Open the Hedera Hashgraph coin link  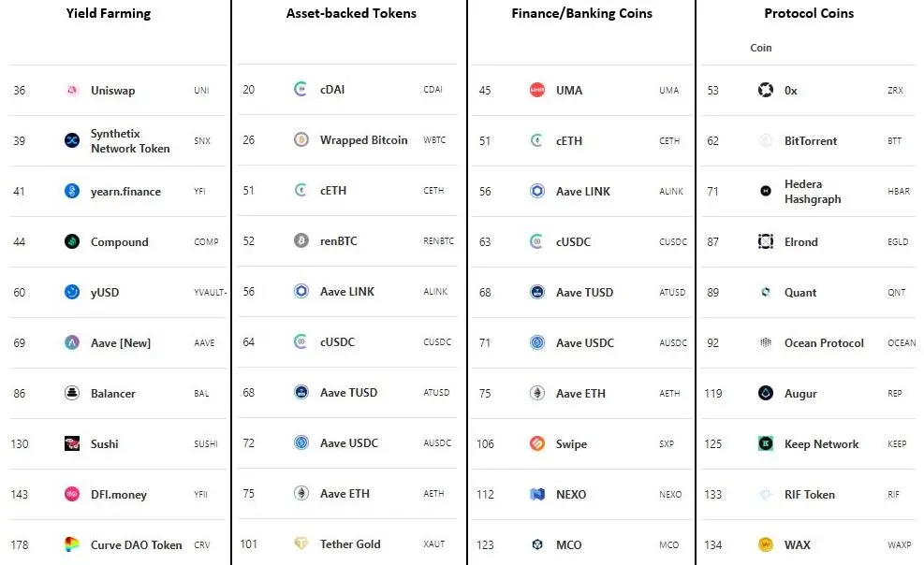coord(813,191)
